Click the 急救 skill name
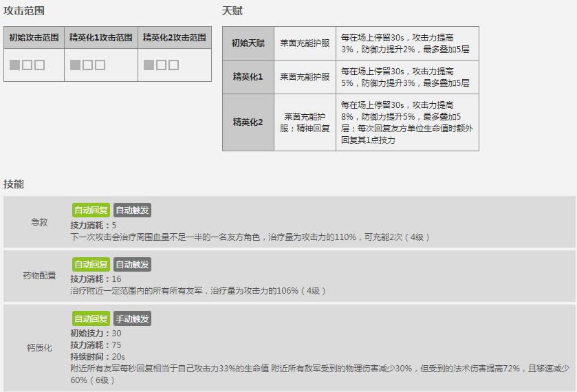Screen dimensions: 577x392 (39, 222)
